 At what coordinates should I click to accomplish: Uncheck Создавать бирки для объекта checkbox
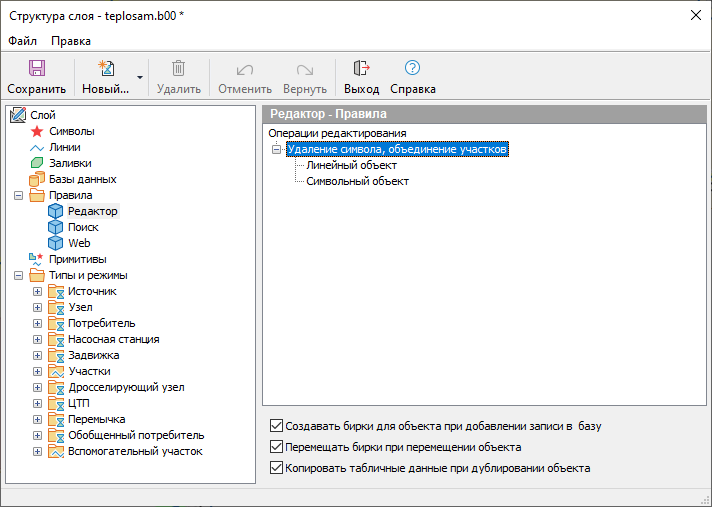tap(277, 426)
